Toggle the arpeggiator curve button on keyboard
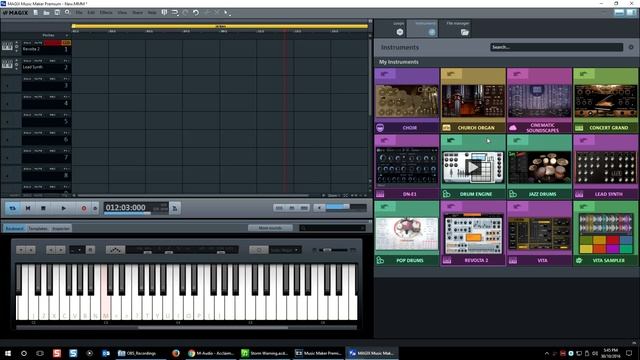640x360 pixels. pyautogui.click(x=115, y=250)
